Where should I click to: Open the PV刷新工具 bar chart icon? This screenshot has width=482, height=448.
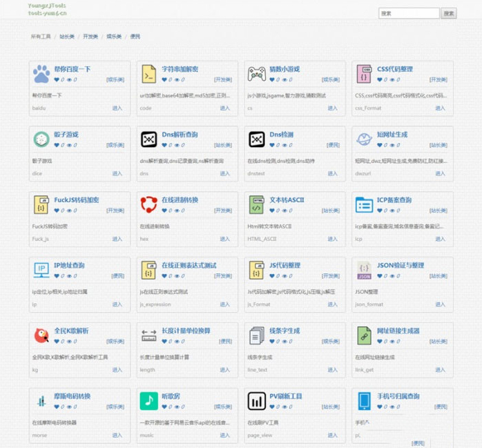pyautogui.click(x=256, y=401)
